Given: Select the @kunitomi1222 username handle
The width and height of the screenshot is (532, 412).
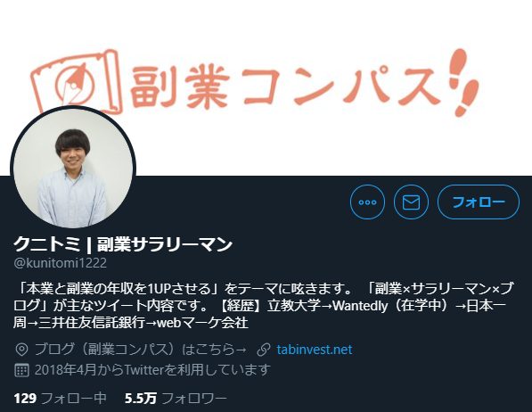Looking at the screenshot, I should [61, 263].
